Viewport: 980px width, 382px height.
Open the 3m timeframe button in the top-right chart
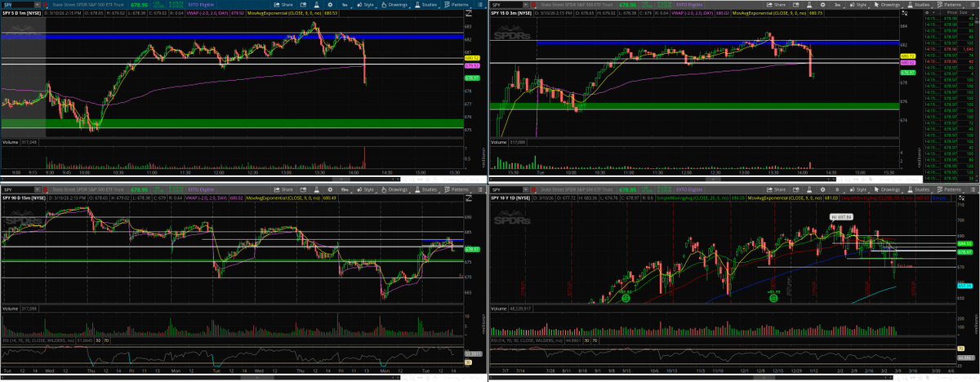click(x=837, y=5)
